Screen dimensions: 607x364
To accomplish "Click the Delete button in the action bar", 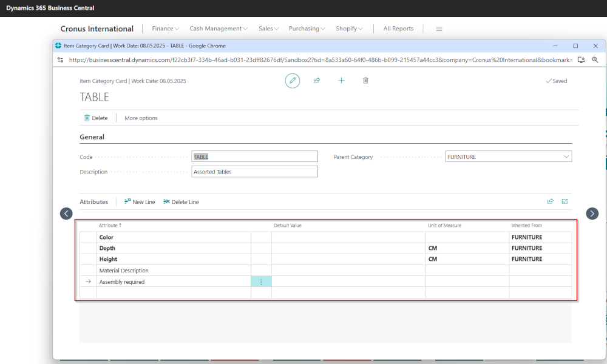I will pos(96,118).
